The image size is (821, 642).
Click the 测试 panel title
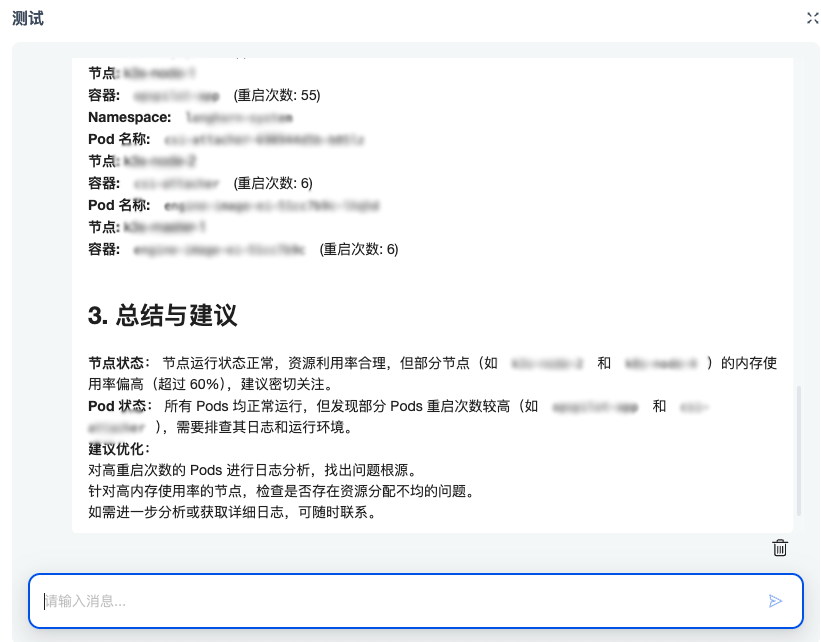tap(28, 18)
